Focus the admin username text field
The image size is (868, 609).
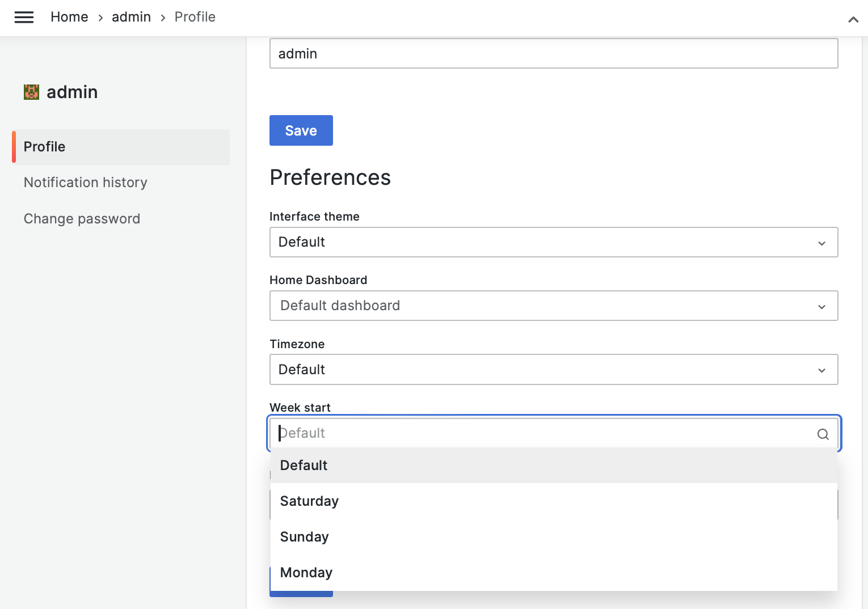click(553, 54)
